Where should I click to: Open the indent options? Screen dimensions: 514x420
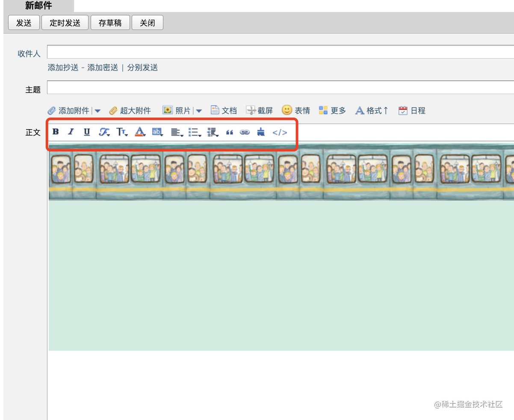tap(213, 132)
